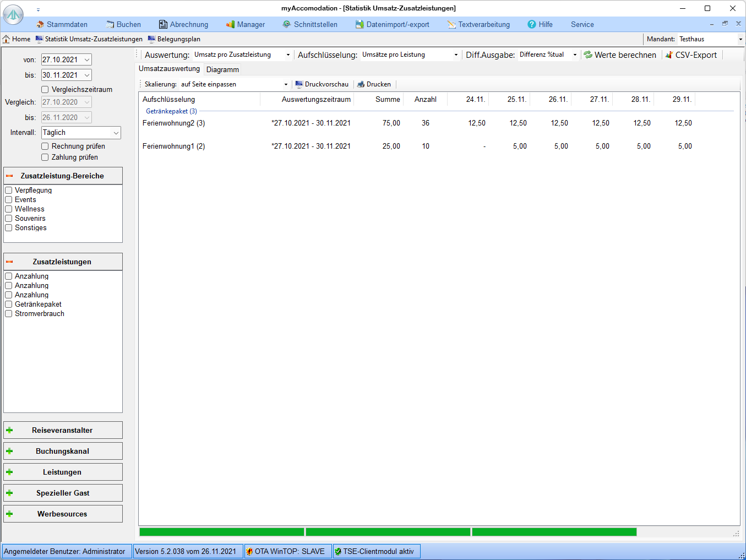Enable the Vergleichszeitraum checkbox
Viewport: 746px width, 560px height.
[x=45, y=89]
